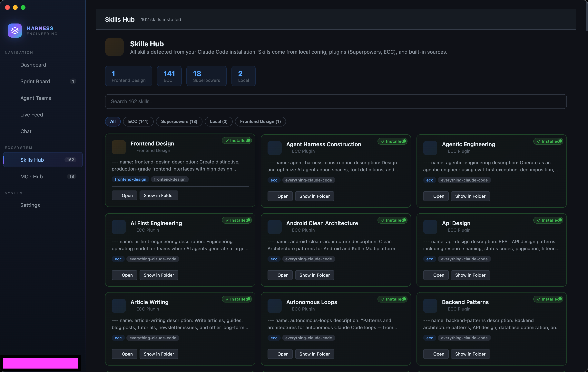
Task: Open the Agent Harness Construction skill
Action: [280, 196]
